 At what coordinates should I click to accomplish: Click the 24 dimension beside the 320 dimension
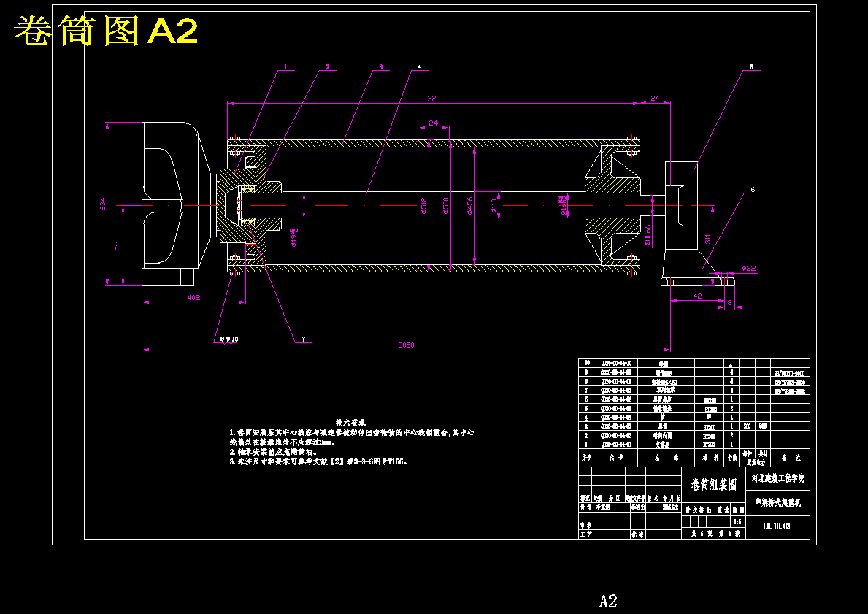(x=655, y=99)
